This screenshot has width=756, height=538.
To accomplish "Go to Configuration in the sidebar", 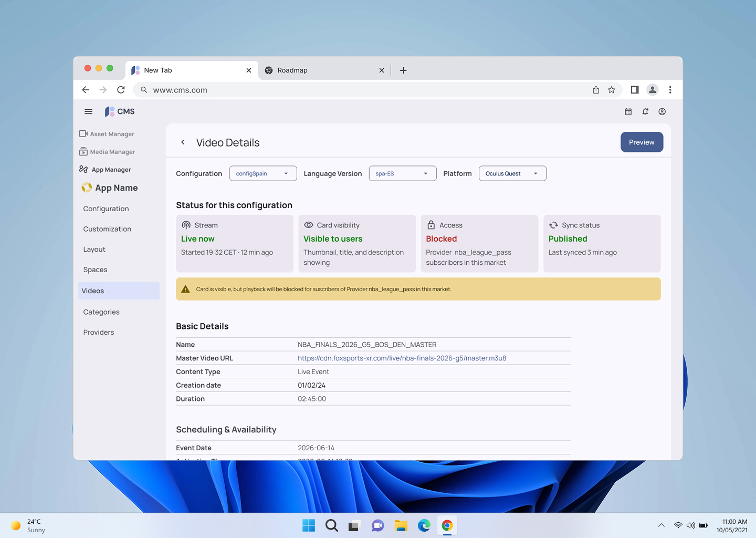I will [106, 209].
